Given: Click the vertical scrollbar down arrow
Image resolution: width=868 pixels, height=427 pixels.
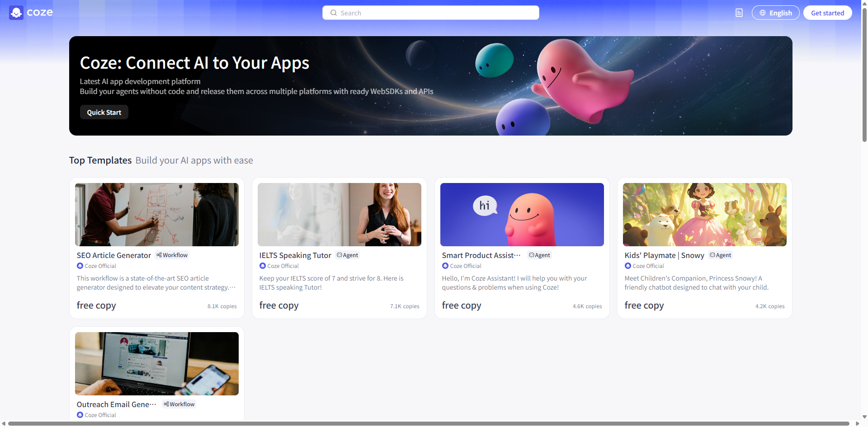Looking at the screenshot, I should pyautogui.click(x=864, y=417).
